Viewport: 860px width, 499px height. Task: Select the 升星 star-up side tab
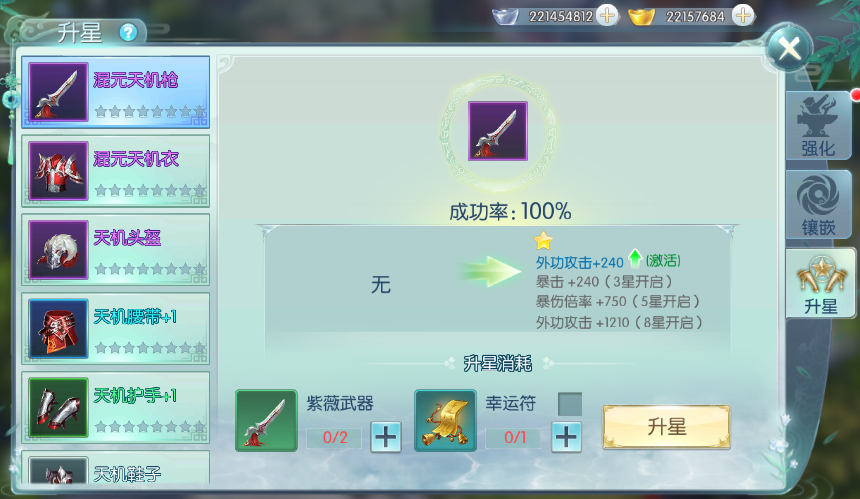click(821, 283)
